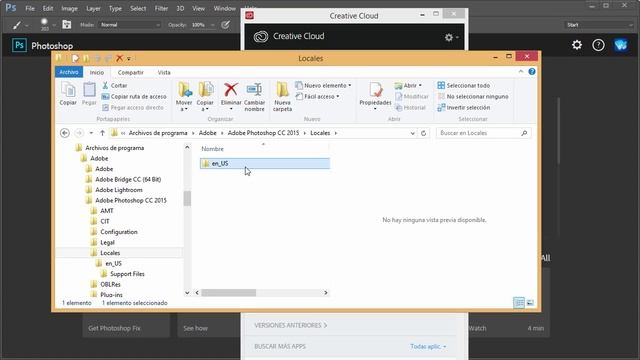
Task: Click the navigation tree vertical scrollbar thumb
Action: (x=187, y=199)
